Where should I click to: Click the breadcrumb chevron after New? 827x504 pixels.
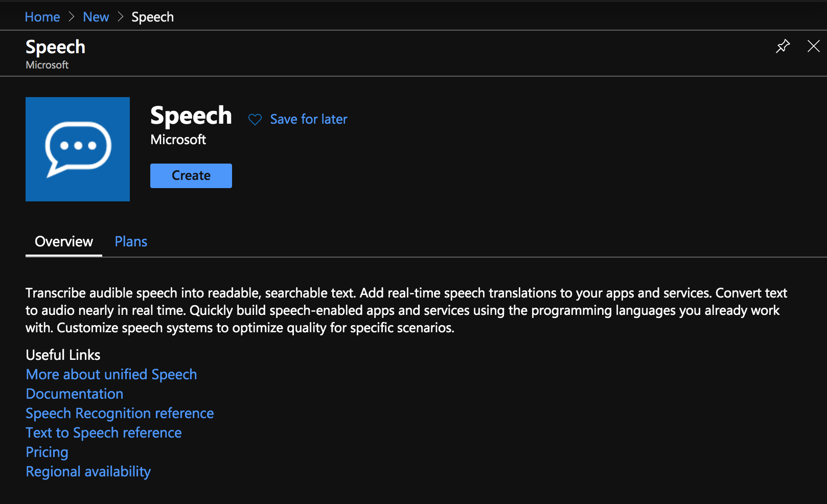[121, 17]
